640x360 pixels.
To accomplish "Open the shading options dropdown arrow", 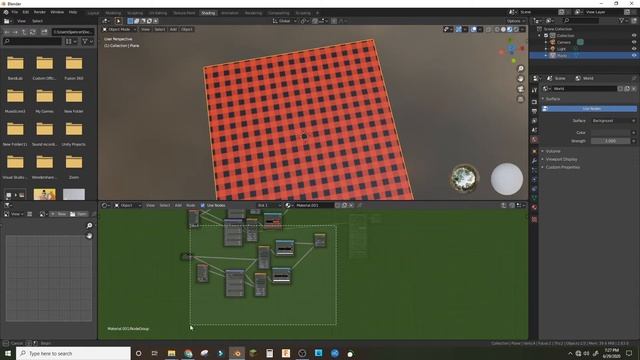I will pyautogui.click(x=522, y=29).
